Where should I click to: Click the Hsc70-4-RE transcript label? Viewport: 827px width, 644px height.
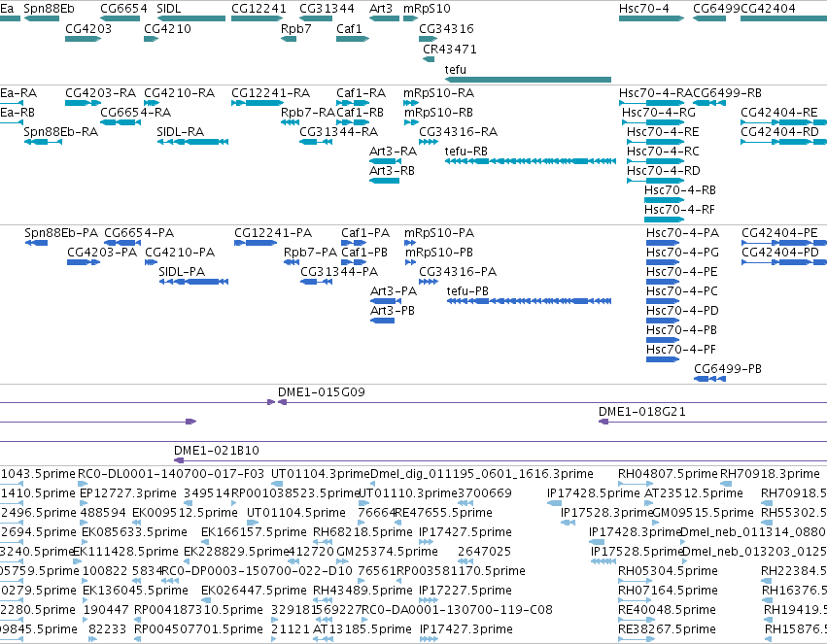(x=663, y=132)
